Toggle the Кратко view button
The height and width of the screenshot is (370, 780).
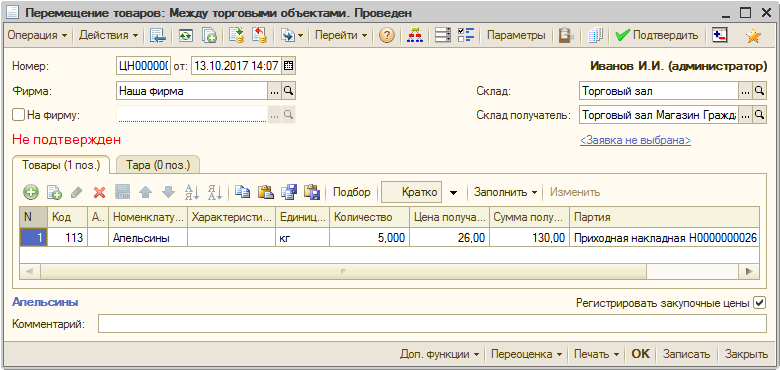click(411, 192)
